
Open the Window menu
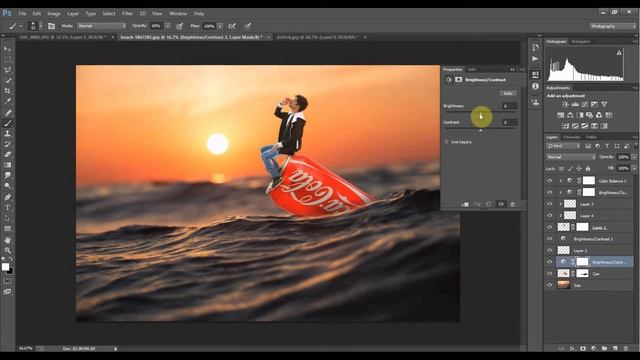click(178, 13)
